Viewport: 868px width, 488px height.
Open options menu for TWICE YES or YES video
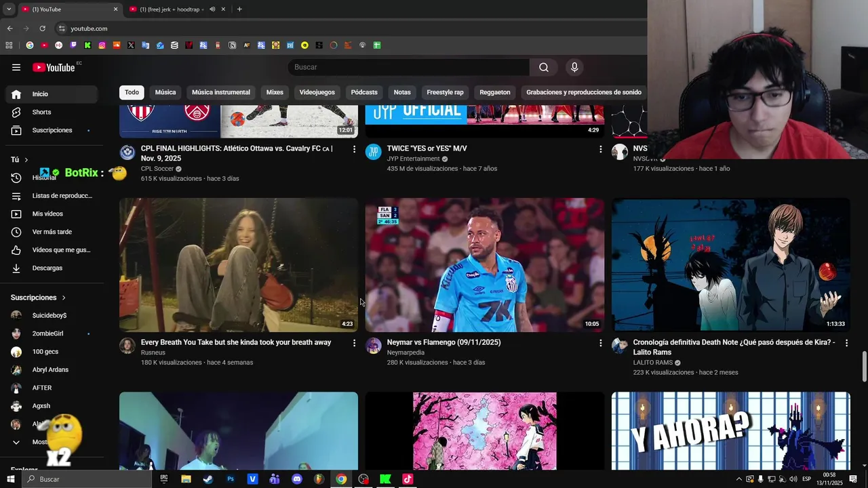(600, 149)
